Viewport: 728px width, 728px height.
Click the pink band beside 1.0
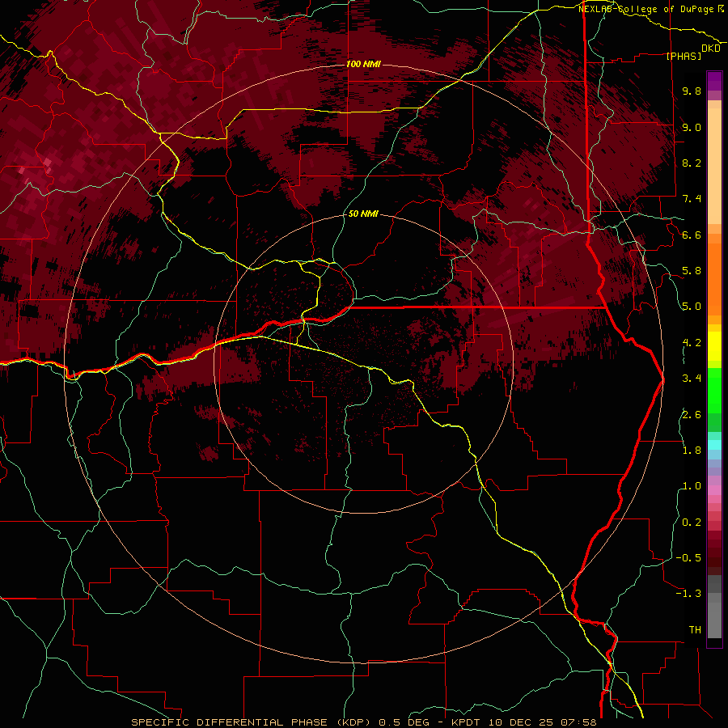(x=714, y=490)
